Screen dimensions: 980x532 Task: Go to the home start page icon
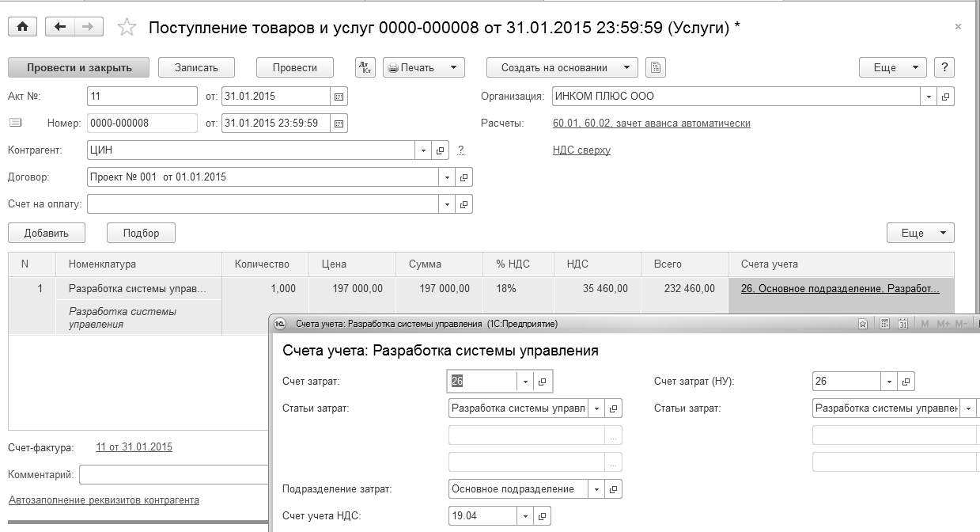[23, 27]
